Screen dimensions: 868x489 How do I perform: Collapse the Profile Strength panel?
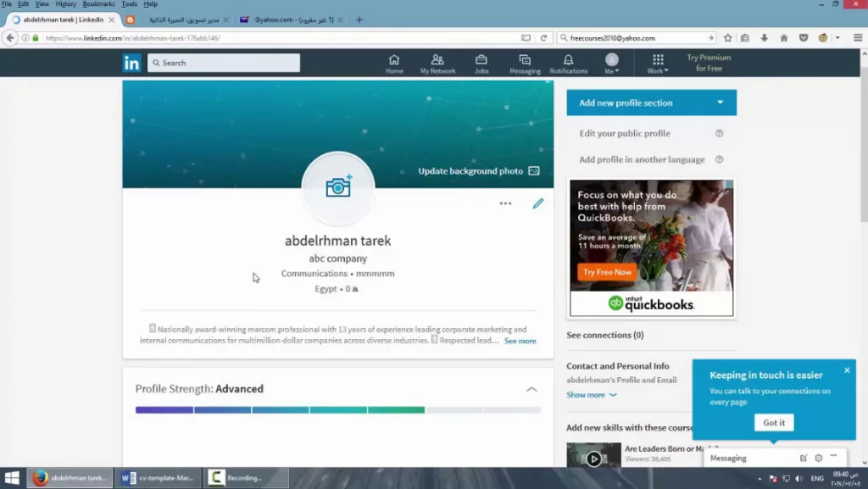[x=531, y=389]
